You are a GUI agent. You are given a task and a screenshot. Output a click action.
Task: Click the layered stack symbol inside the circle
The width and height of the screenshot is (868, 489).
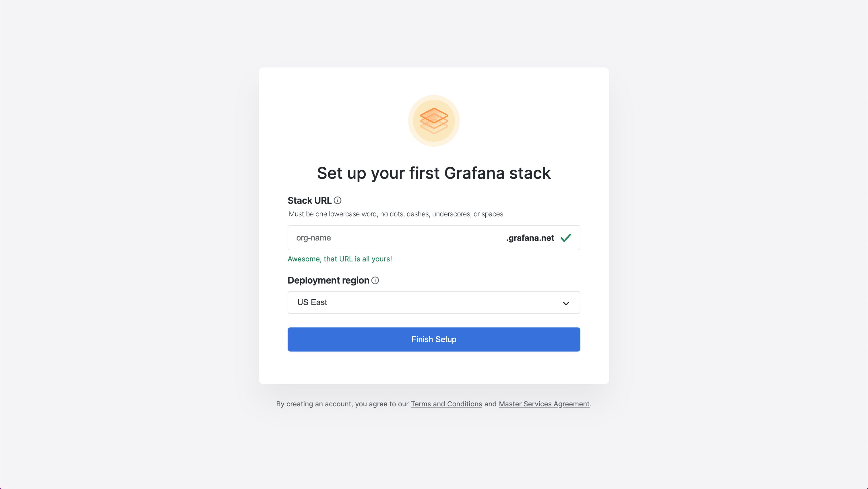tap(434, 121)
